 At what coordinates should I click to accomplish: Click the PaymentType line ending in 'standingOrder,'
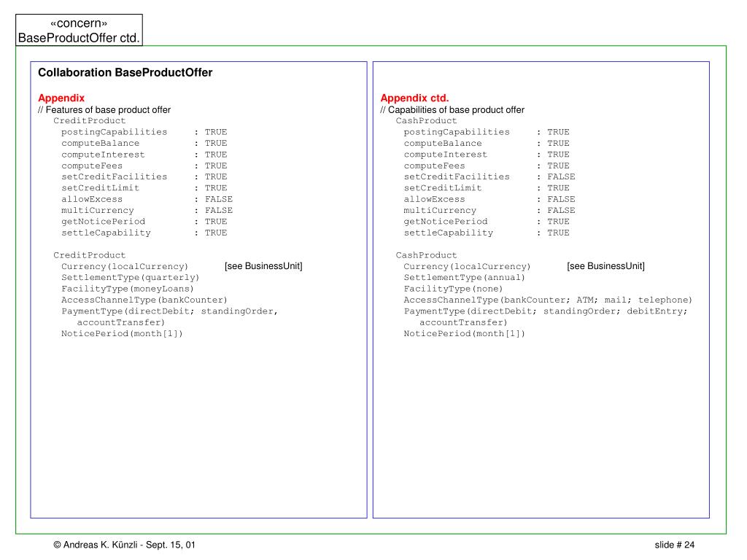pos(169,311)
